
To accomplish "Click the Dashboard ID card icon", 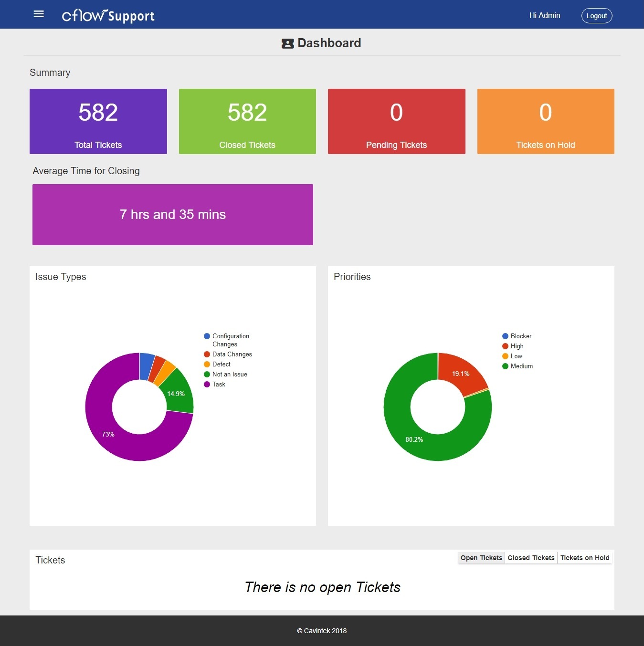I will pyautogui.click(x=287, y=44).
